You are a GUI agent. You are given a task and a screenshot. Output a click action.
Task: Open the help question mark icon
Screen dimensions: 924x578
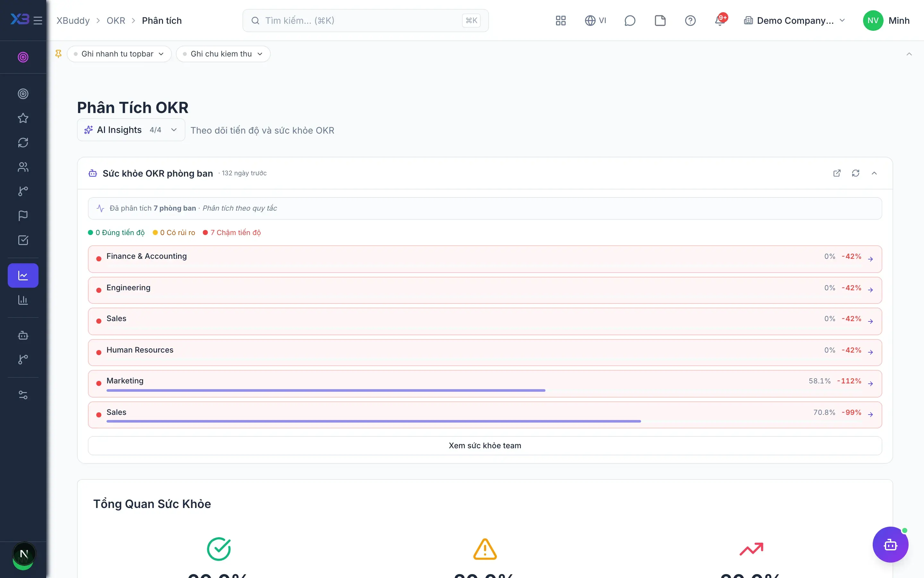(x=690, y=20)
